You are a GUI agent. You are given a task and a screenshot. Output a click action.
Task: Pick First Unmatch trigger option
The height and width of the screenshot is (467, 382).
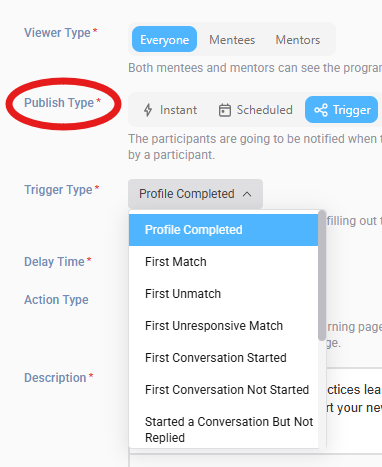click(x=223, y=294)
